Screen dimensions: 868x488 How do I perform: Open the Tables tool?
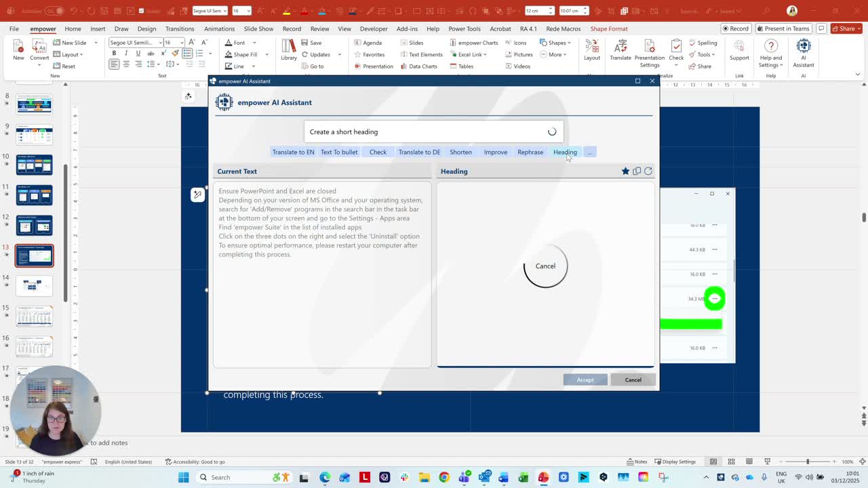point(460,66)
